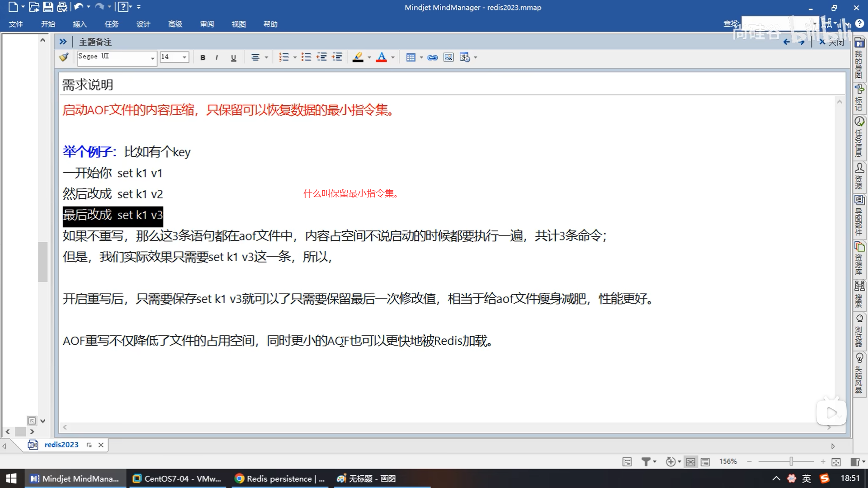Open Redis persistence Chrome taskbar item
The image size is (868, 488).
[280, 479]
